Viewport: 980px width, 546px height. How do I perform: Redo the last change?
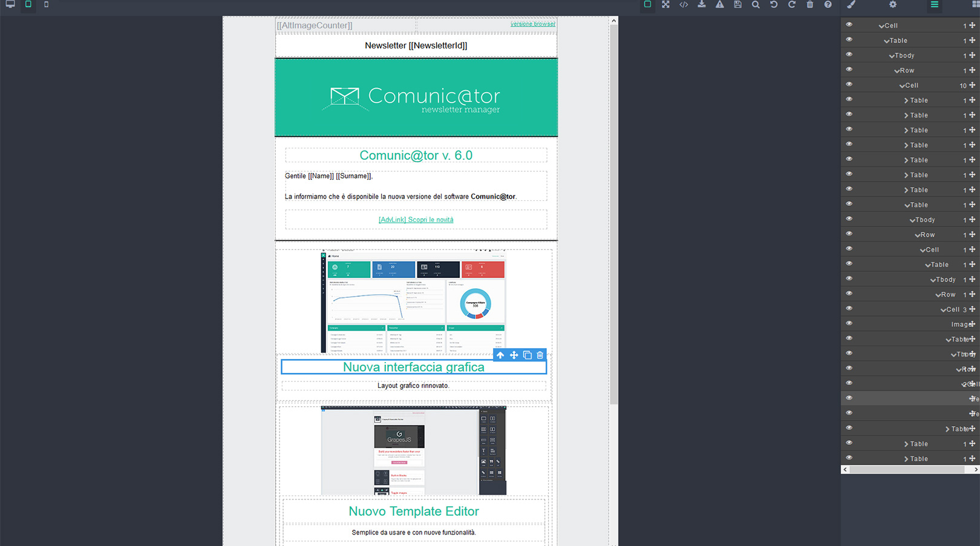point(792,4)
